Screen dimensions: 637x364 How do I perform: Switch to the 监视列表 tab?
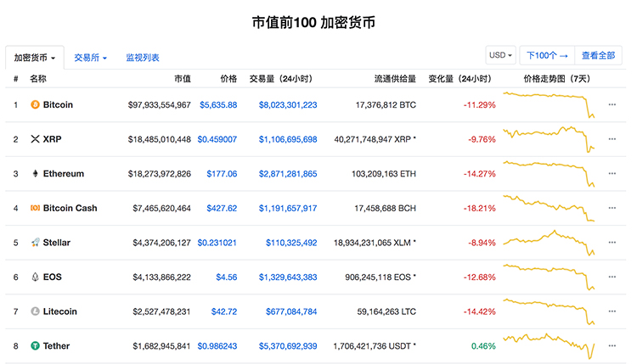143,58
